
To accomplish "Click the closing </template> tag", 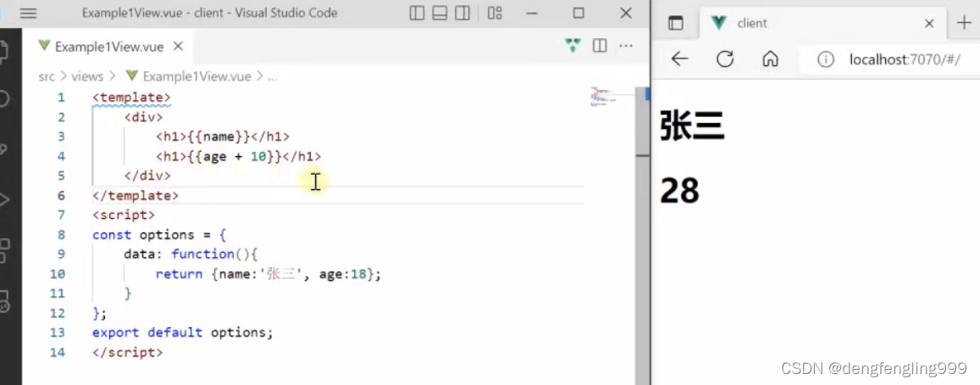I will [x=135, y=196].
